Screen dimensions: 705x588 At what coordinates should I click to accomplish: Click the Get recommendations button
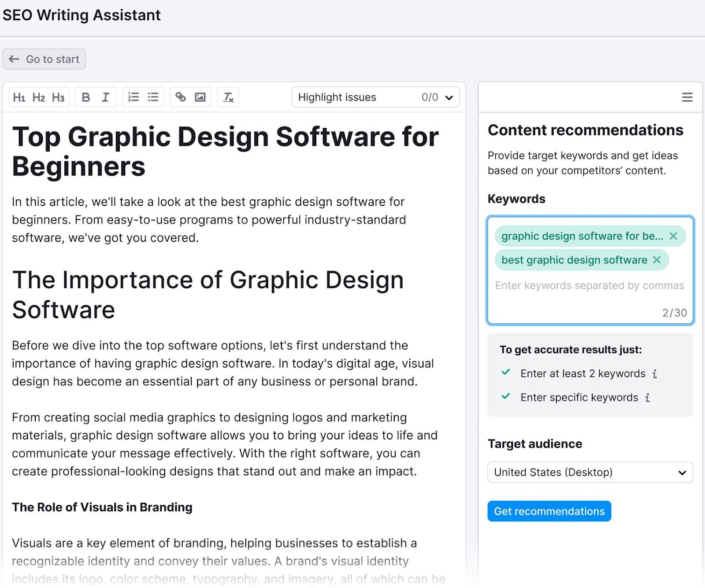pos(549,511)
